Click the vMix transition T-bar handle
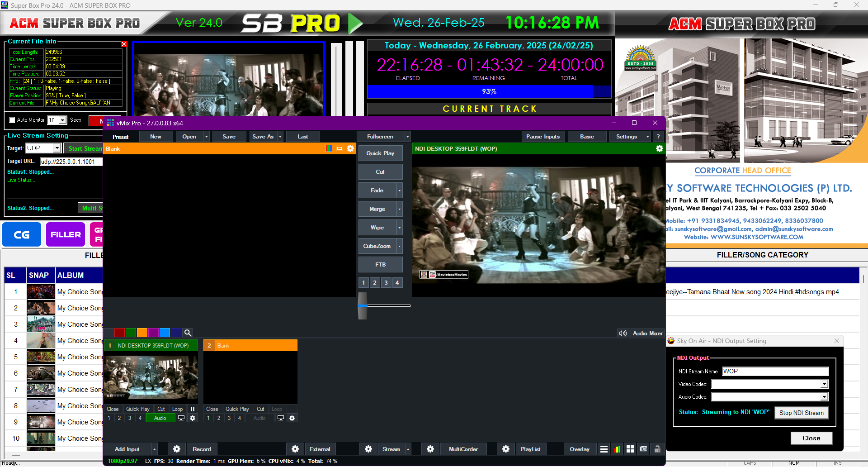This screenshot has width=868, height=467. coord(363,306)
